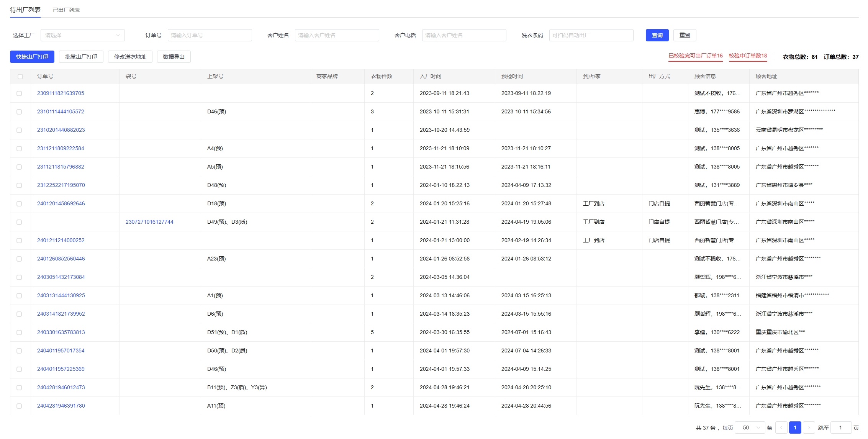Click the 查询 search button

click(657, 35)
